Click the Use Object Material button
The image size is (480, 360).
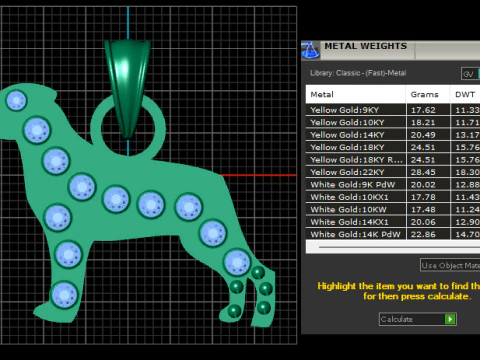(x=450, y=266)
